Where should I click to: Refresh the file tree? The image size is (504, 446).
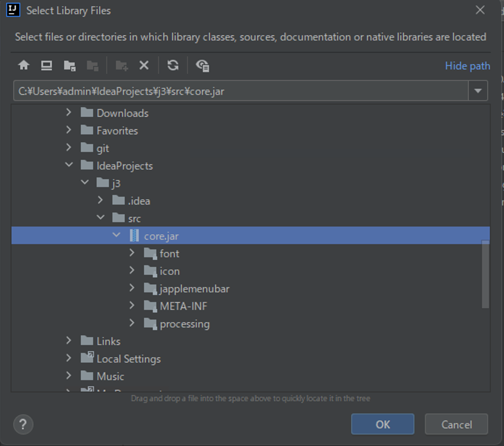click(x=173, y=65)
